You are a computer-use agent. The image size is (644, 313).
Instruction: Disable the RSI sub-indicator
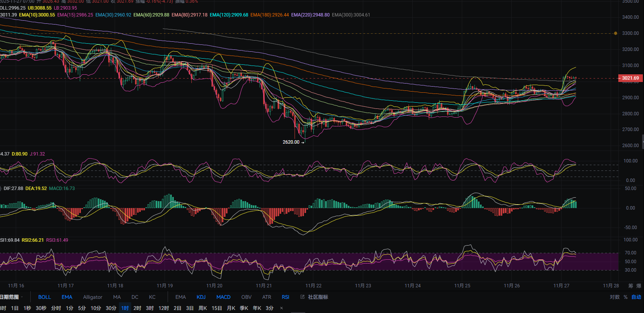285,297
